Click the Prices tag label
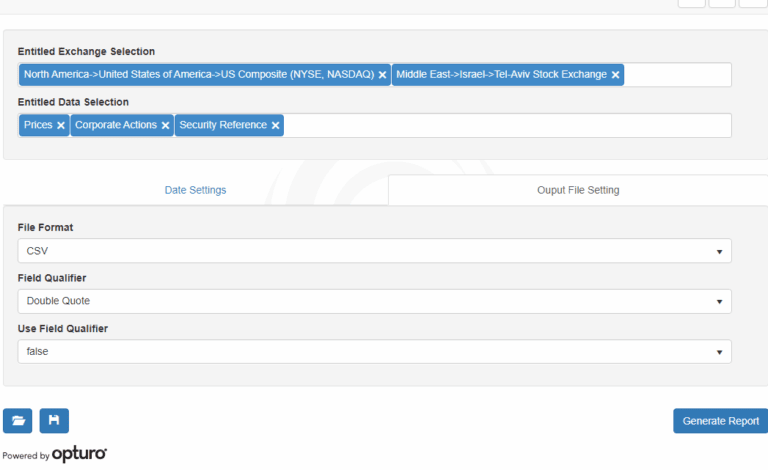Screen dimensions: 768x470 (38, 126)
